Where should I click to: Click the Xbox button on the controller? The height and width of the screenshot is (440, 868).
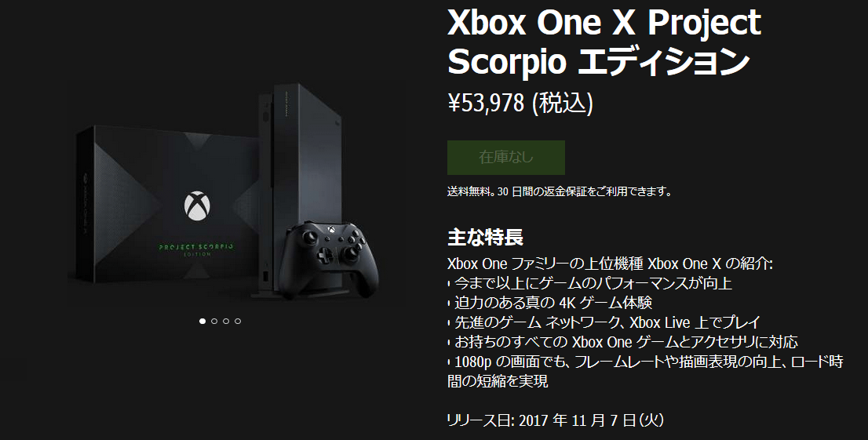pyautogui.click(x=330, y=227)
